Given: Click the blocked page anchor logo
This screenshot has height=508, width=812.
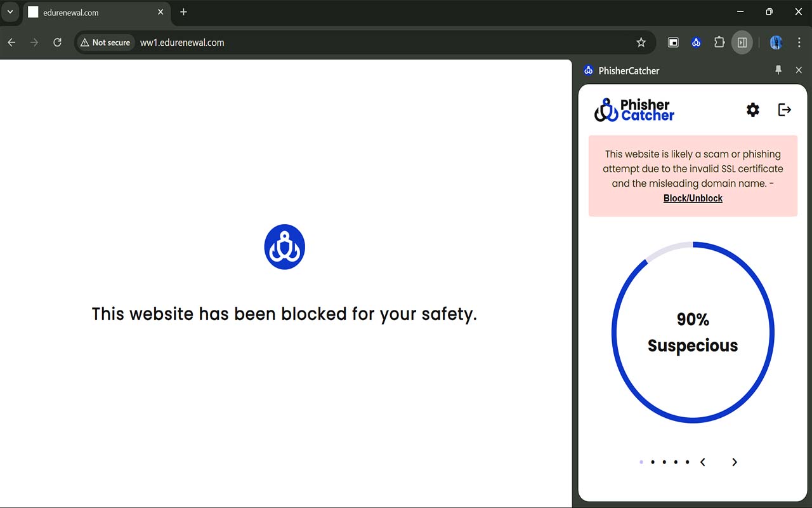Looking at the screenshot, I should tap(285, 246).
